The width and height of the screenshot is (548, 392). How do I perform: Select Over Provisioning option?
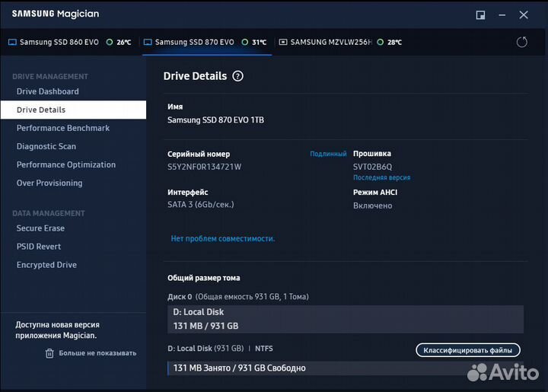[49, 183]
